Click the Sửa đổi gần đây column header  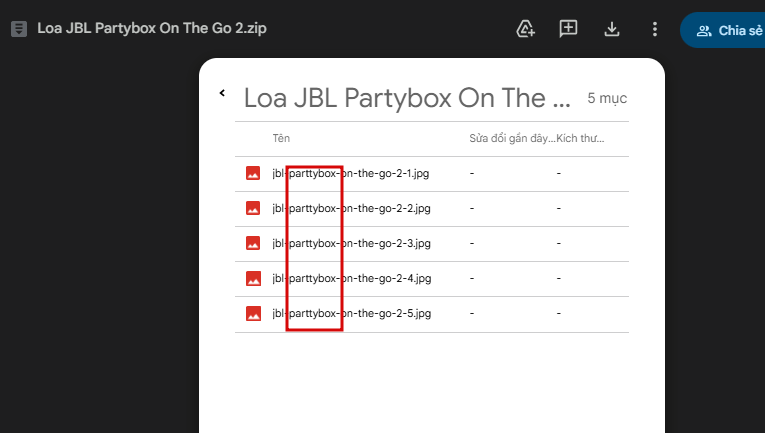[512, 138]
